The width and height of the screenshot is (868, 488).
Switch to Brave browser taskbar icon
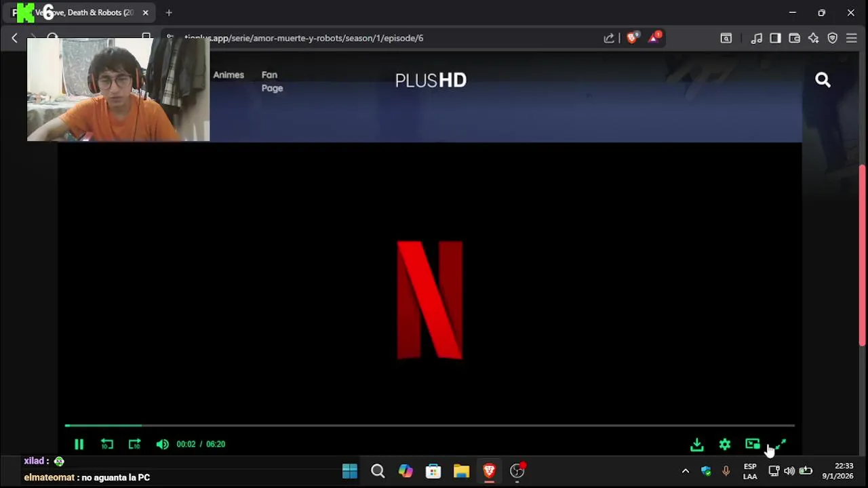pyautogui.click(x=489, y=471)
